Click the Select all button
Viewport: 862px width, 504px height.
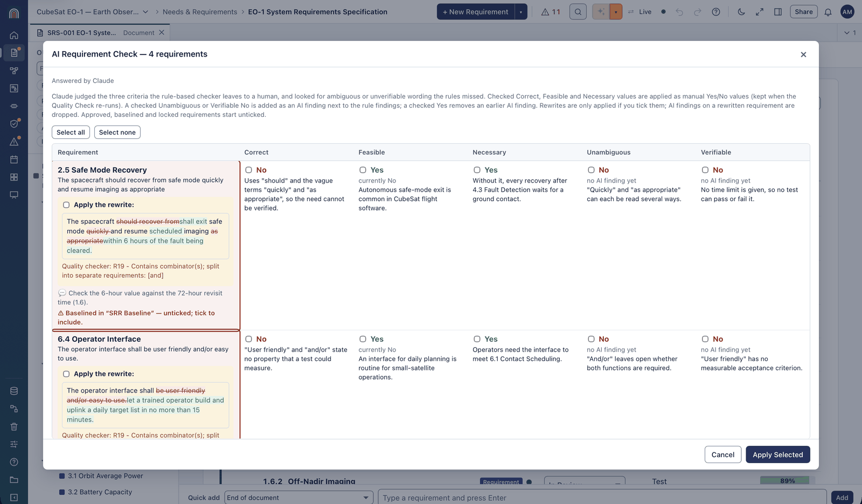71,132
